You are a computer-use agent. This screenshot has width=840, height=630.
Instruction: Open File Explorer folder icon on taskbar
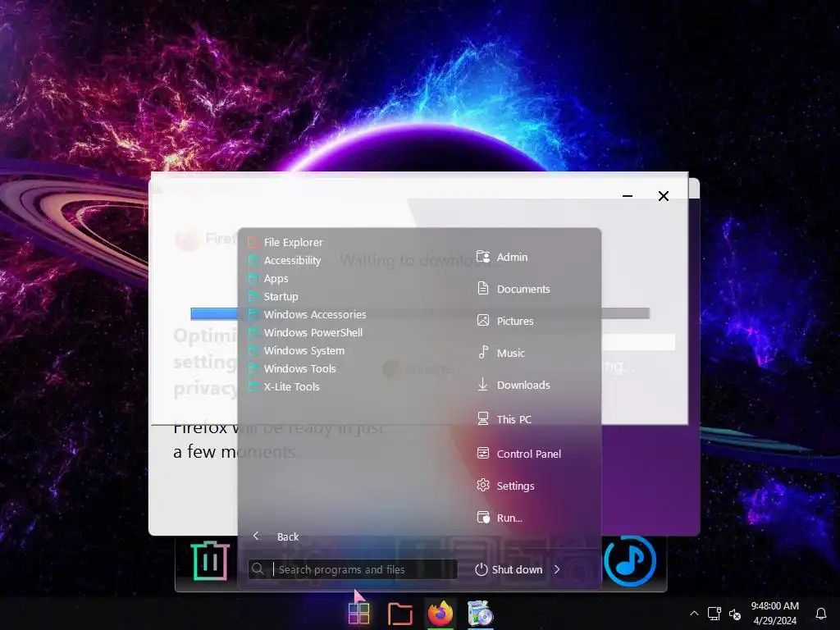[x=399, y=614]
